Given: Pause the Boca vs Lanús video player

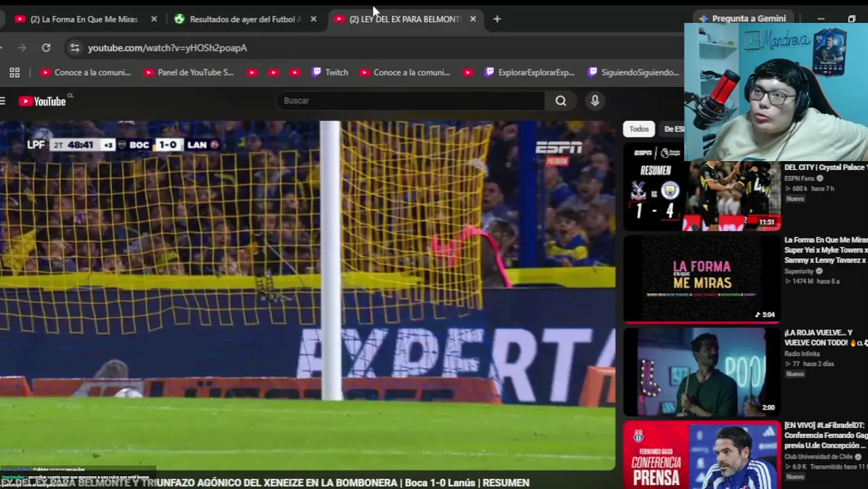Looking at the screenshot, I should pos(308,295).
